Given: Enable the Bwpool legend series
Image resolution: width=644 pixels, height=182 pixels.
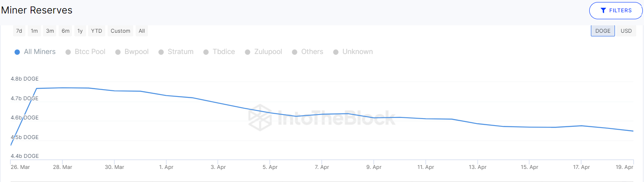Looking at the screenshot, I should [x=118, y=52].
